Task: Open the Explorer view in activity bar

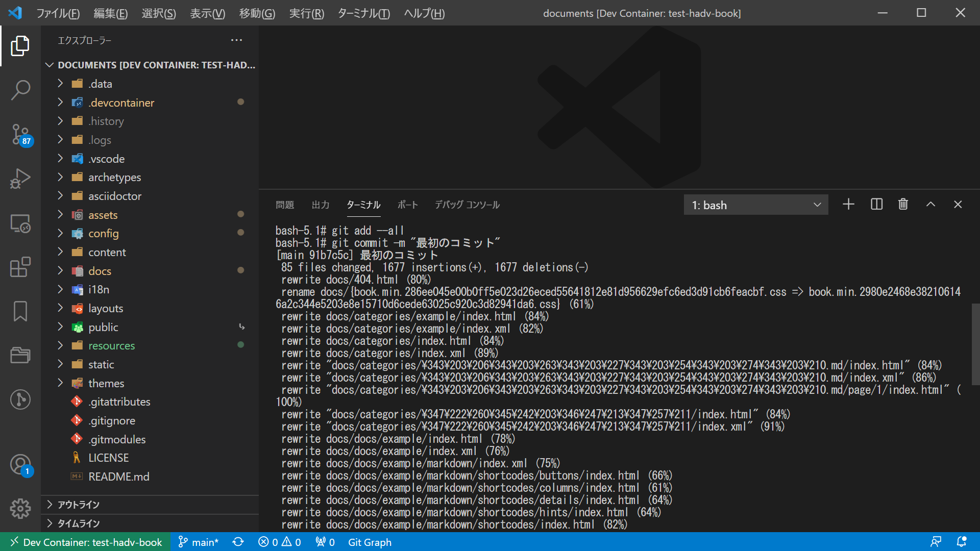Action: coord(20,46)
